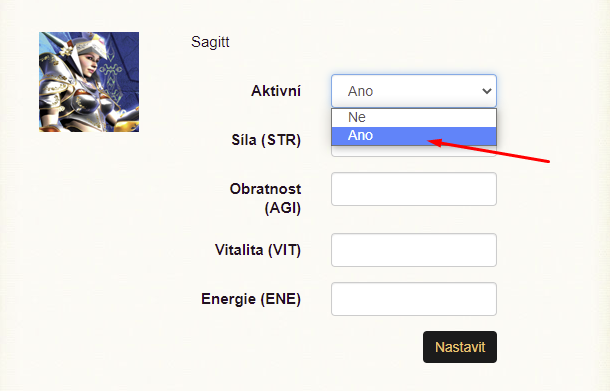
Task: Click the red arrow annotation line
Action: (x=489, y=151)
